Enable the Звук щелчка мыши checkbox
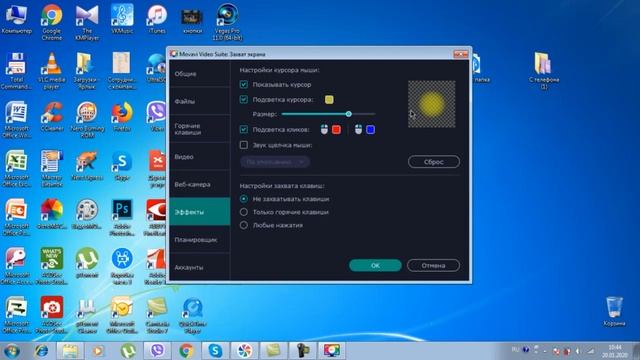The width and height of the screenshot is (640, 360). (x=244, y=145)
